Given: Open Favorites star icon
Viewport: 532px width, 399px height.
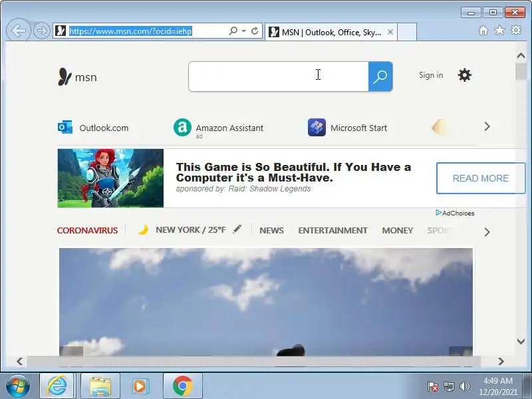Looking at the screenshot, I should click(499, 31).
